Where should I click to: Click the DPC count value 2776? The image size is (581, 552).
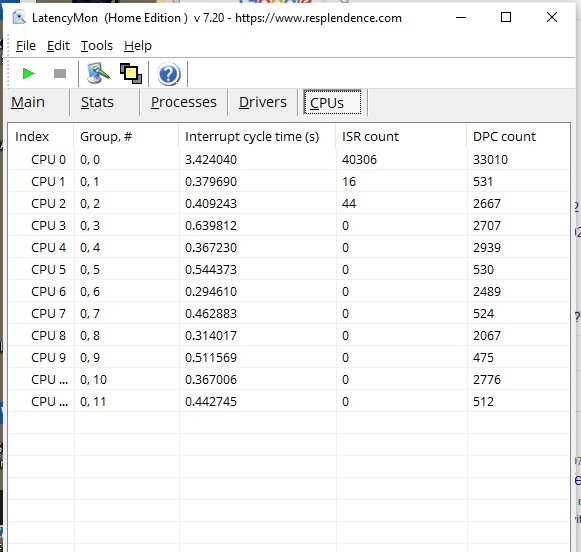click(x=487, y=379)
